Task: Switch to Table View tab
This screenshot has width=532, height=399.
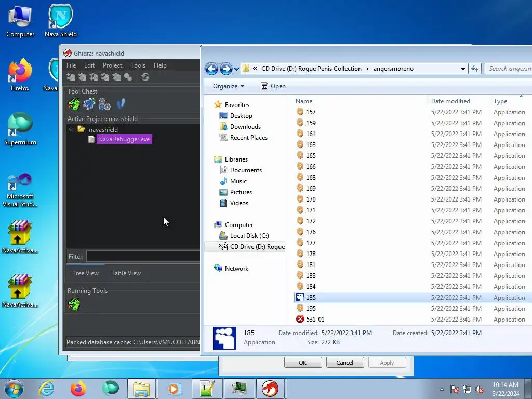Action: pos(126,273)
